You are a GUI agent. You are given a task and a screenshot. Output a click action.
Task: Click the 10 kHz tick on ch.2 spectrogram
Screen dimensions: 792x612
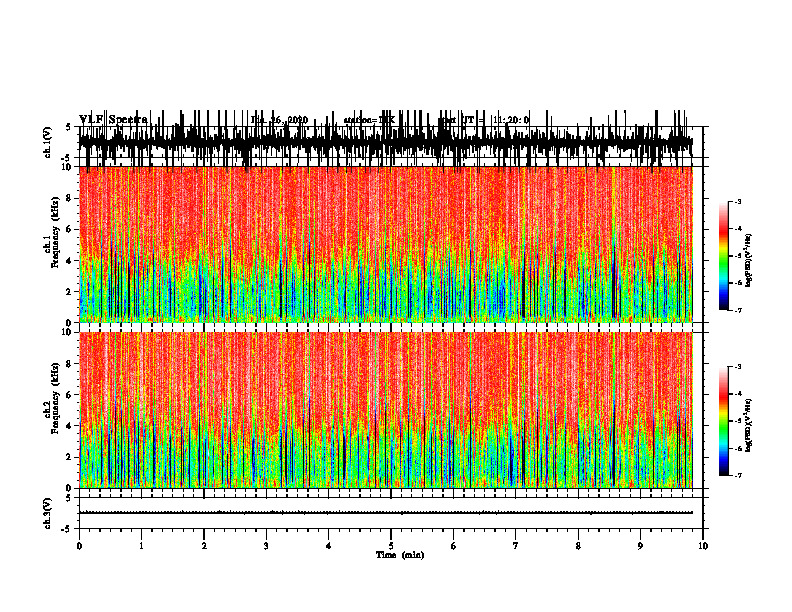pyautogui.click(x=68, y=332)
